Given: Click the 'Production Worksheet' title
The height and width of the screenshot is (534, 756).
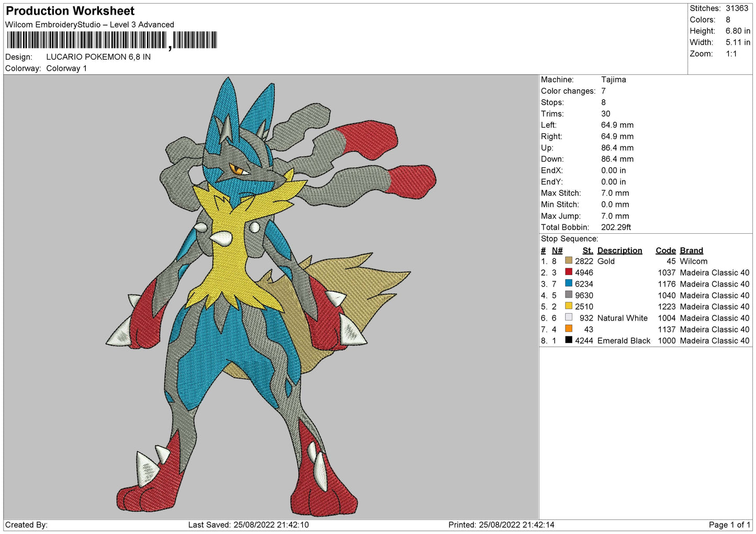Looking at the screenshot, I should click(x=70, y=11).
